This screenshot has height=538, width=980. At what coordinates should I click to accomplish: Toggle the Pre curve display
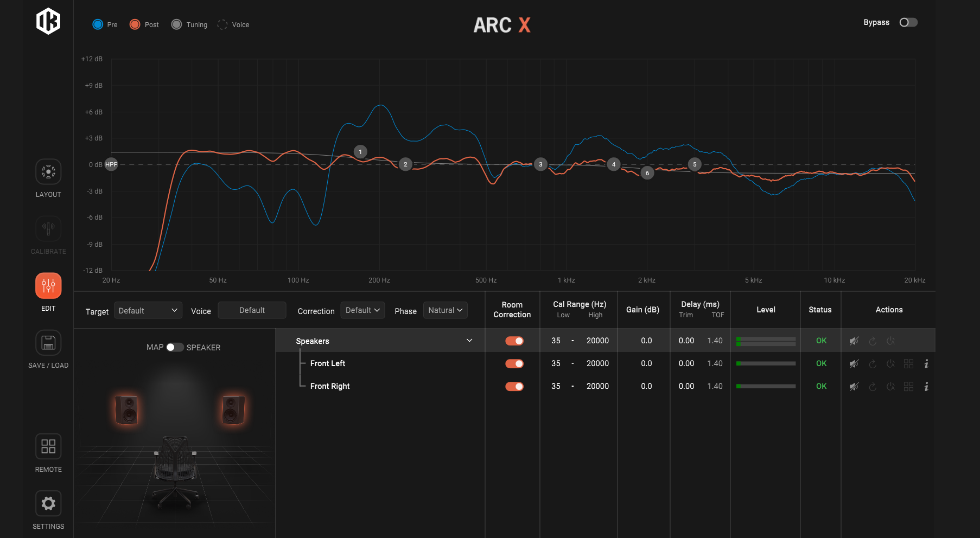98,24
